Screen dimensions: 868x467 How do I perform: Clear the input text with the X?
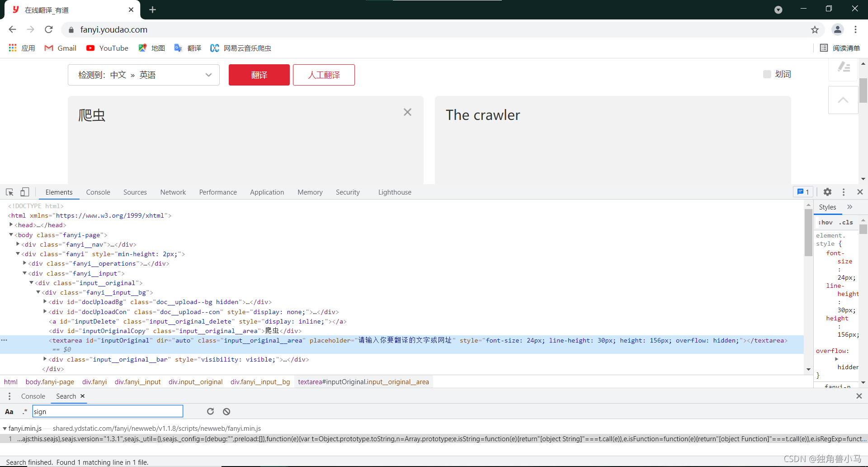click(x=407, y=112)
